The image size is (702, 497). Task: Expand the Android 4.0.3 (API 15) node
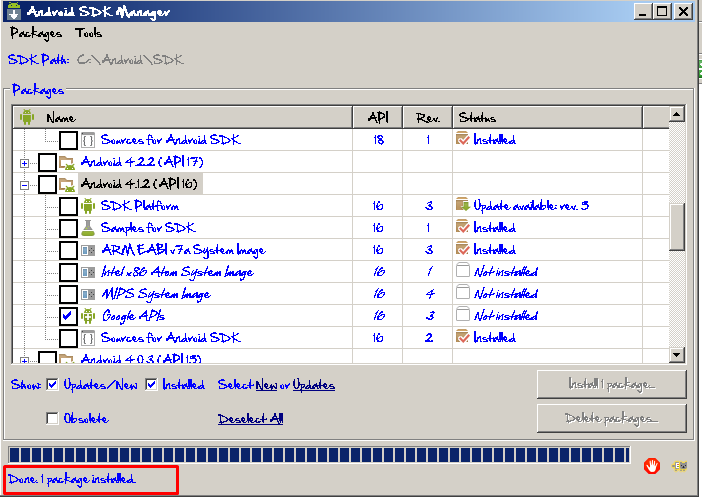[25, 360]
